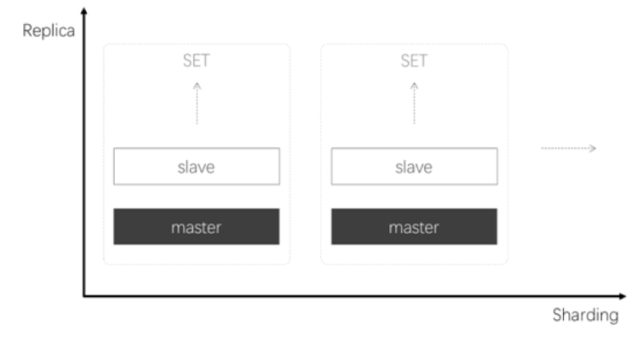Click the word "master" in left SET
Screen dimensions: 644x342
coord(196,227)
